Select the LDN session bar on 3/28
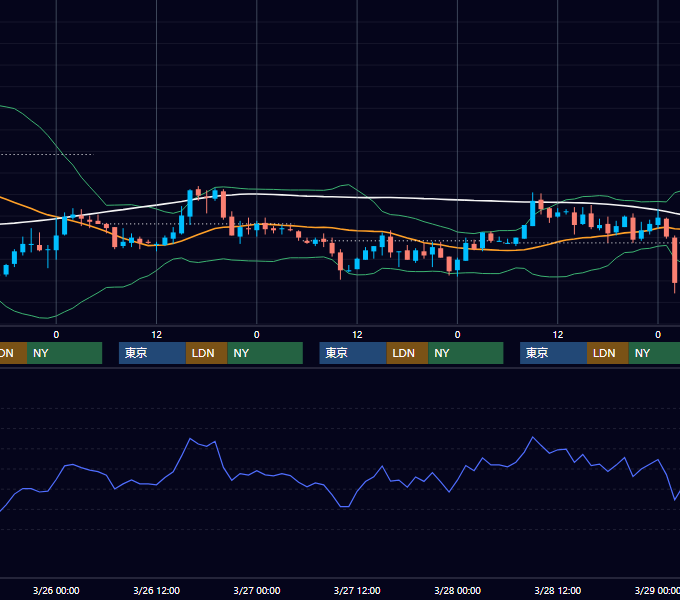The image size is (680, 600). pos(608,353)
